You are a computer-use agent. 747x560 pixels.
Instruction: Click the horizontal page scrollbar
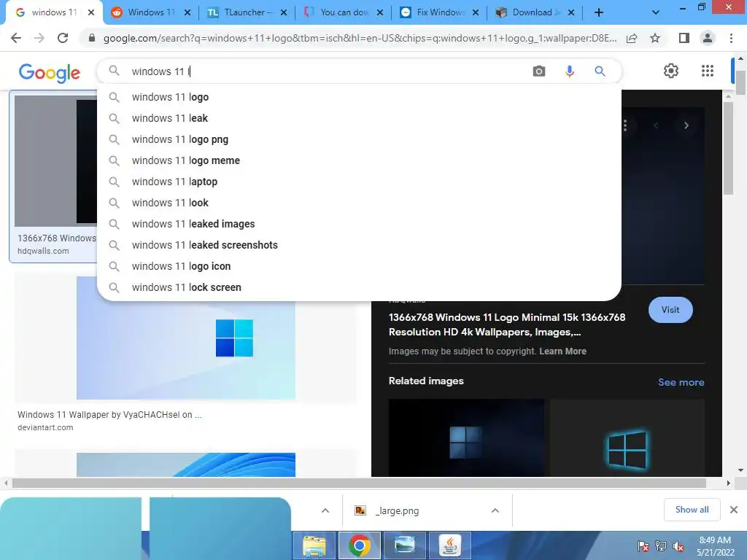(359, 483)
